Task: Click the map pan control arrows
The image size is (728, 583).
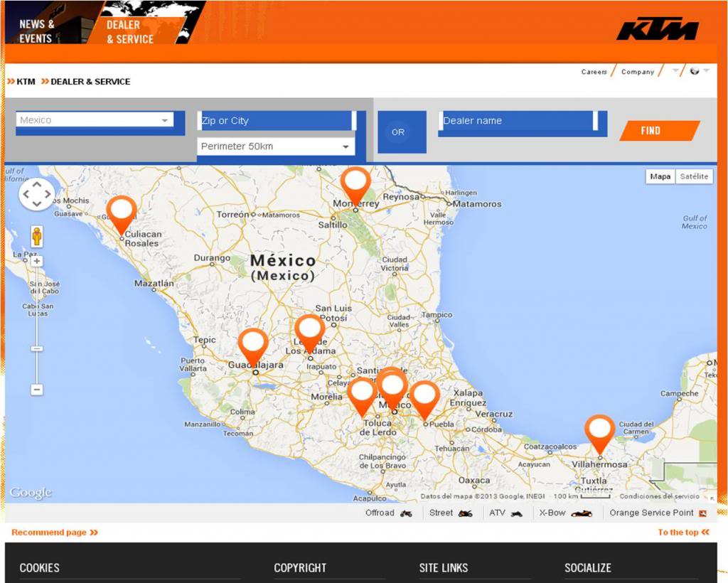Action: click(37, 194)
